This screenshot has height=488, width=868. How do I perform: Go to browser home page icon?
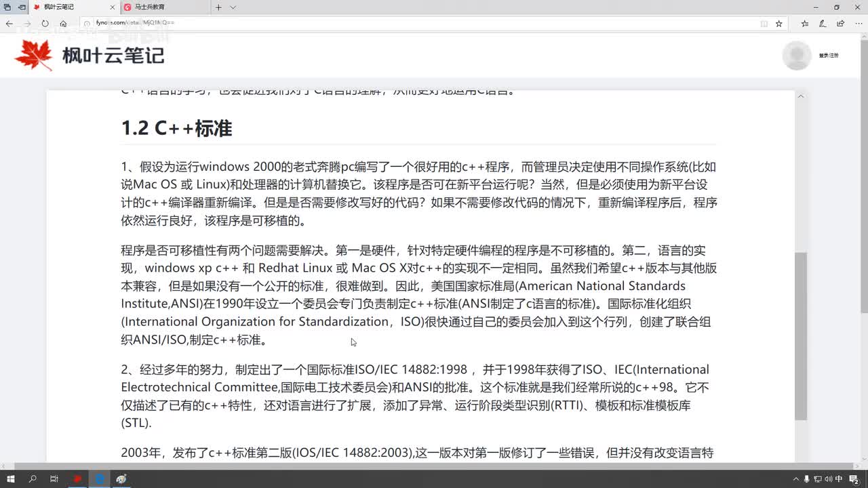pyautogui.click(x=63, y=23)
